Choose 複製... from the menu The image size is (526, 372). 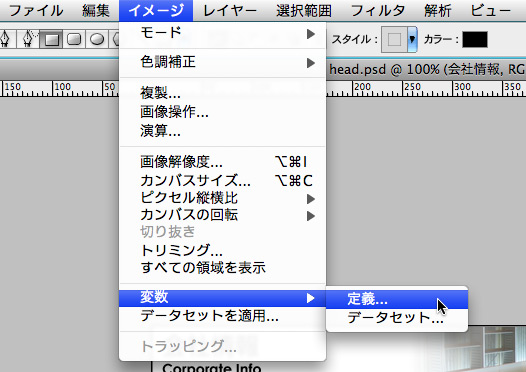click(x=222, y=93)
